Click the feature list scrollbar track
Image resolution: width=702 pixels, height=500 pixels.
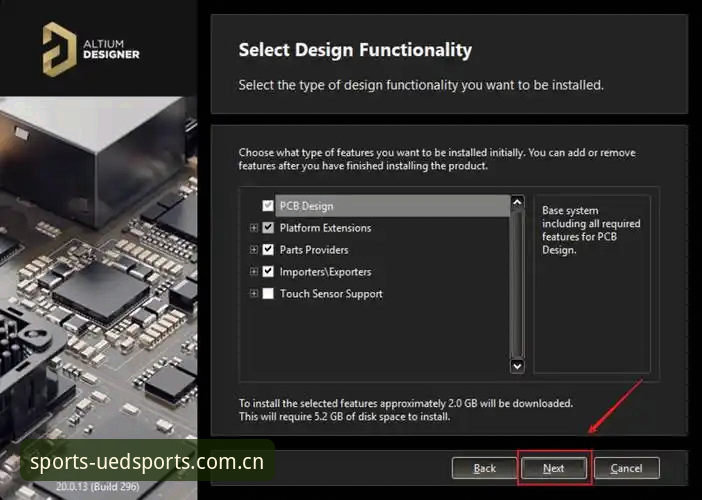click(x=517, y=284)
